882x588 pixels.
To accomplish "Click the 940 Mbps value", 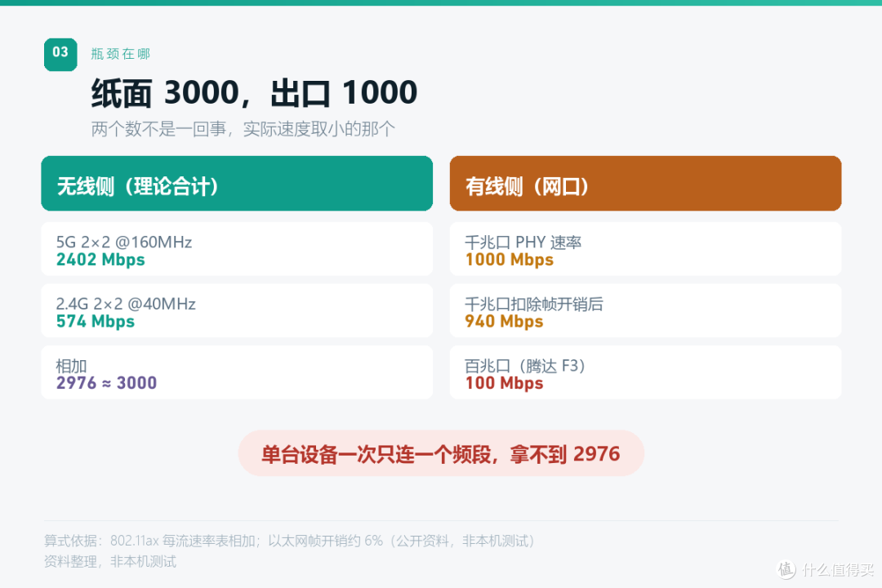I will (504, 321).
